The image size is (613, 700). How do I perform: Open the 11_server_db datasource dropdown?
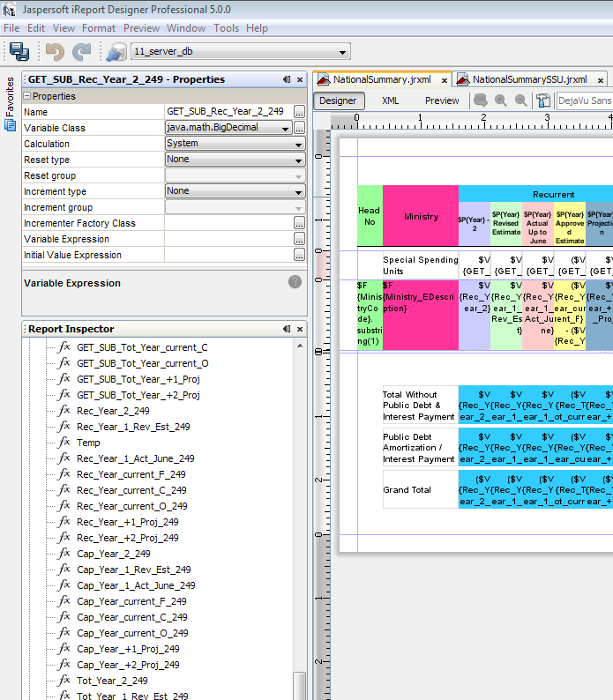coord(241,51)
